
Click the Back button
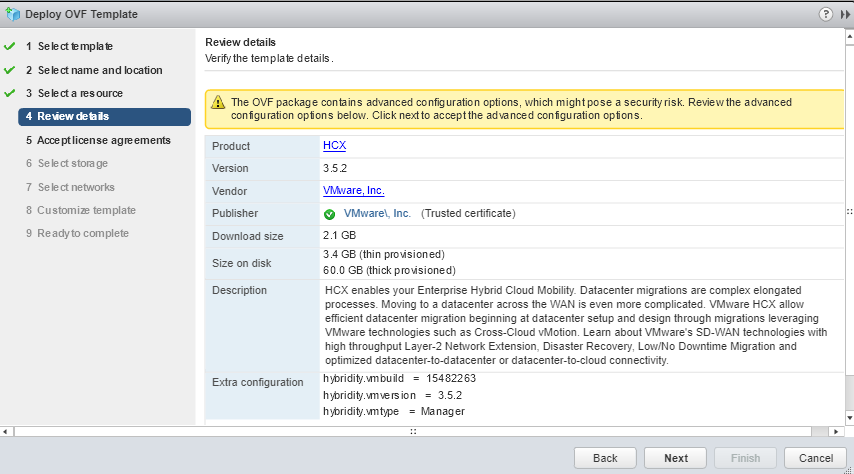point(605,458)
